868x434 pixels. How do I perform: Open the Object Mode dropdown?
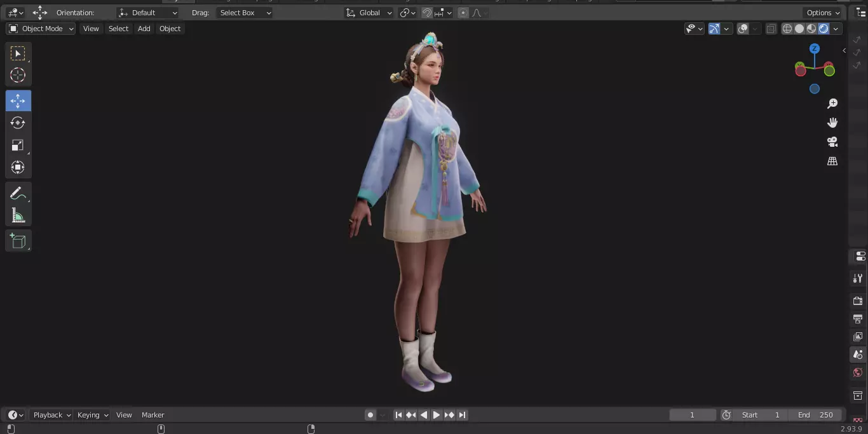tap(41, 29)
